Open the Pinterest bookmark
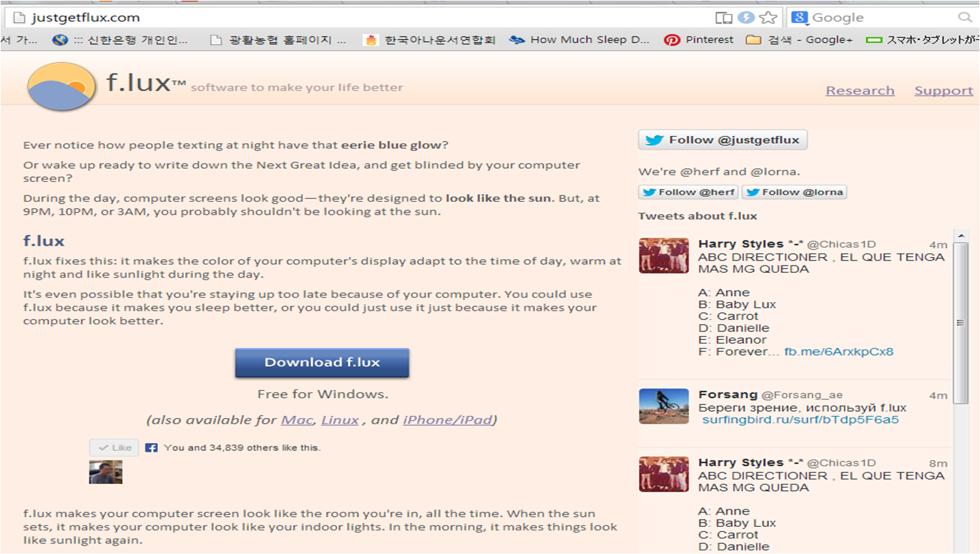 pos(699,40)
